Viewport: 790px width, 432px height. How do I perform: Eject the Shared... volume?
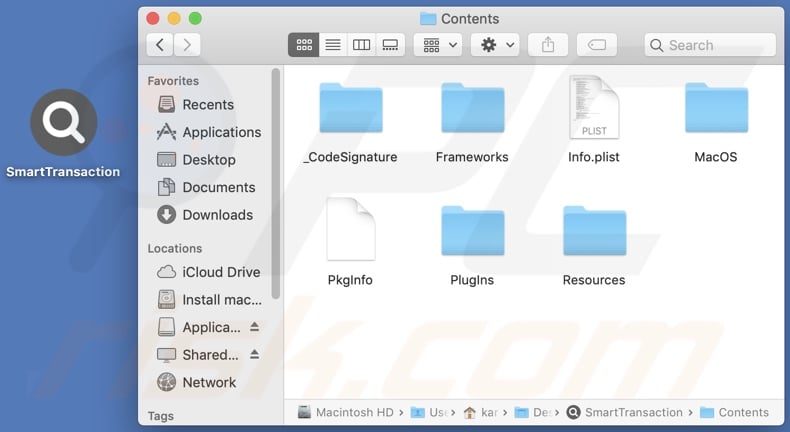coord(254,354)
